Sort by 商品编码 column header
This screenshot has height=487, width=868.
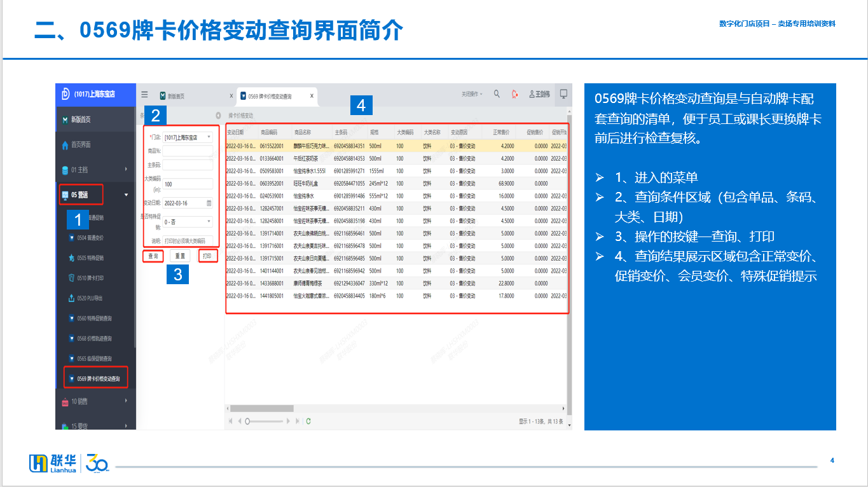tap(275, 133)
